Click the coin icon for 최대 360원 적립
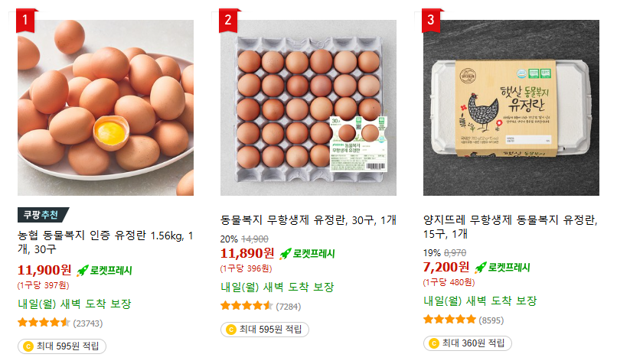The height and width of the screenshot is (364, 617). (434, 343)
